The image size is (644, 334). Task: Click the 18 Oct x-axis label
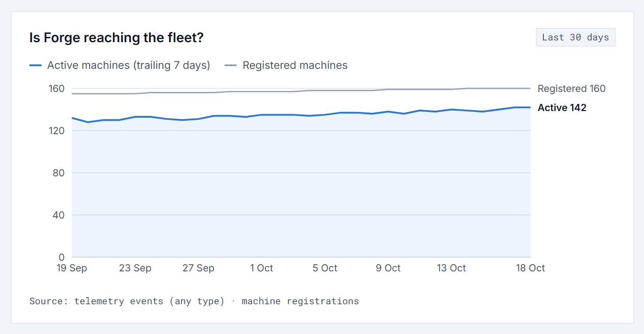(530, 268)
